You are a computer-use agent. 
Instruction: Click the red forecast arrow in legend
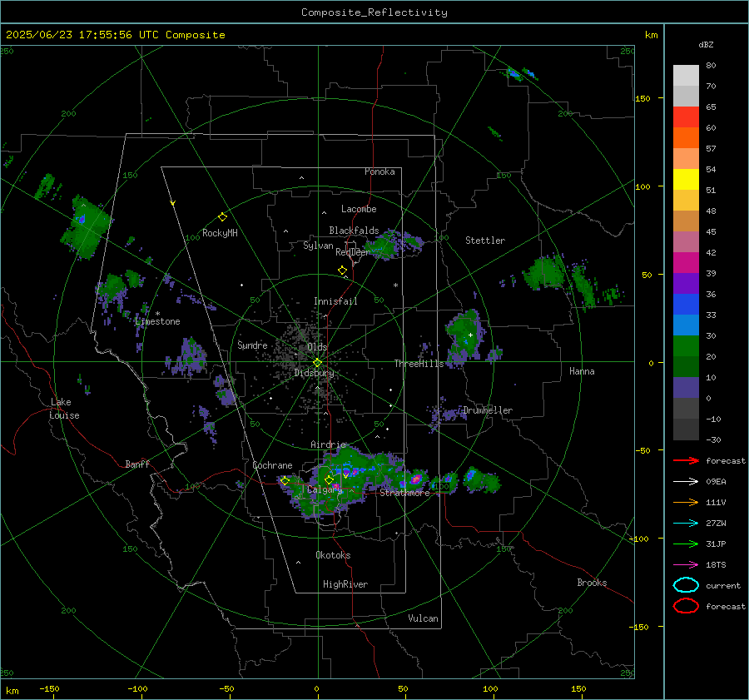coord(686,460)
